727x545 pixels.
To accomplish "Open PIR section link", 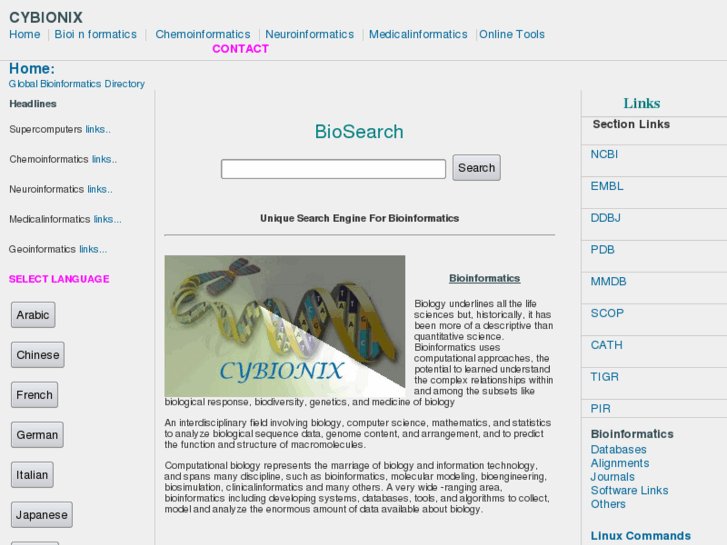I will tap(600, 409).
